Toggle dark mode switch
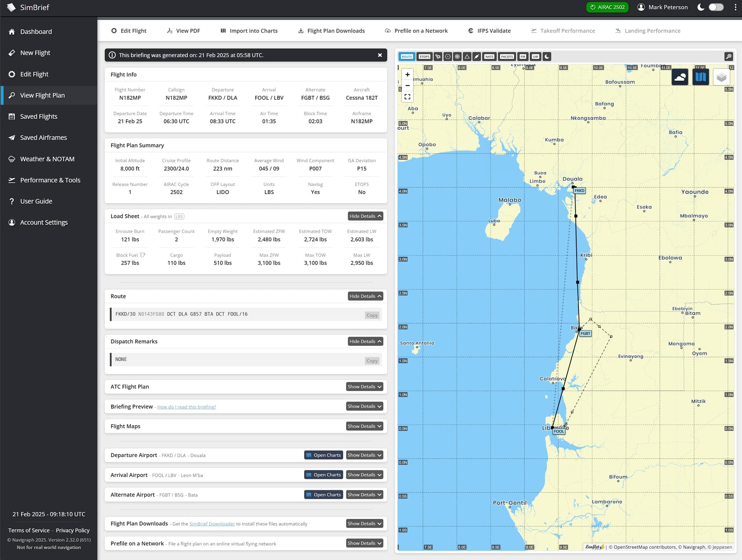Viewport: 742px width, 560px height. pyautogui.click(x=716, y=7)
